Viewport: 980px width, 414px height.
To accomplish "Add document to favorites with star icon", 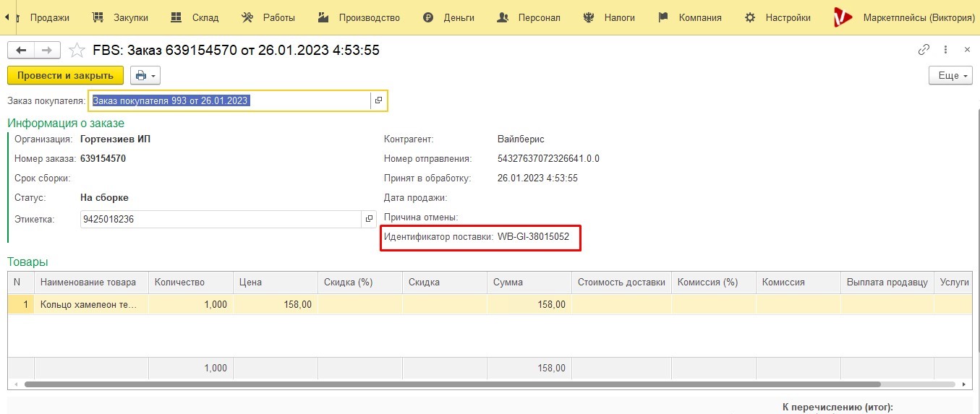I will coord(77,50).
